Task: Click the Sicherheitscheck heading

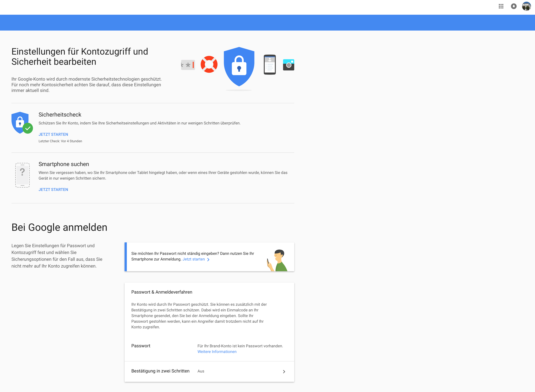Action: click(60, 115)
